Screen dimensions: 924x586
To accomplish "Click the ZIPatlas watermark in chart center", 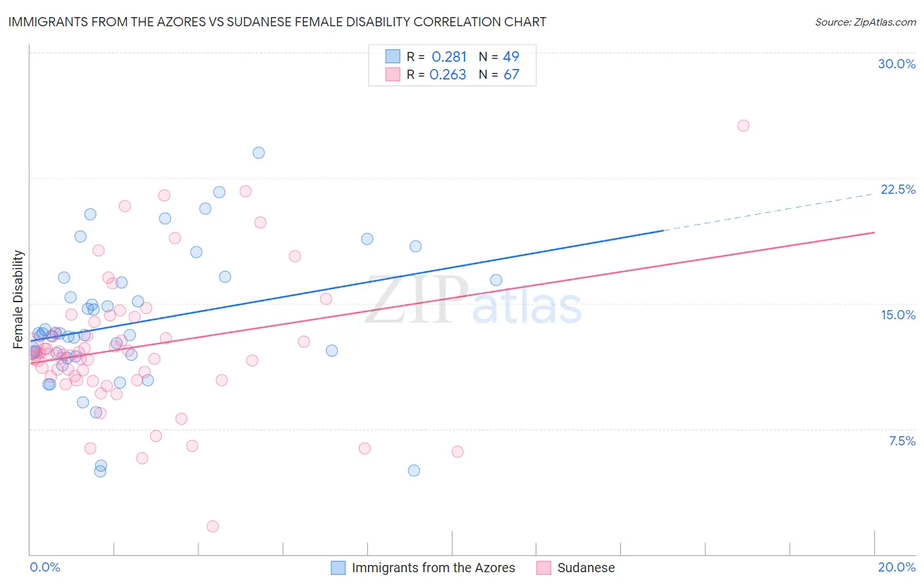I will click(473, 300).
